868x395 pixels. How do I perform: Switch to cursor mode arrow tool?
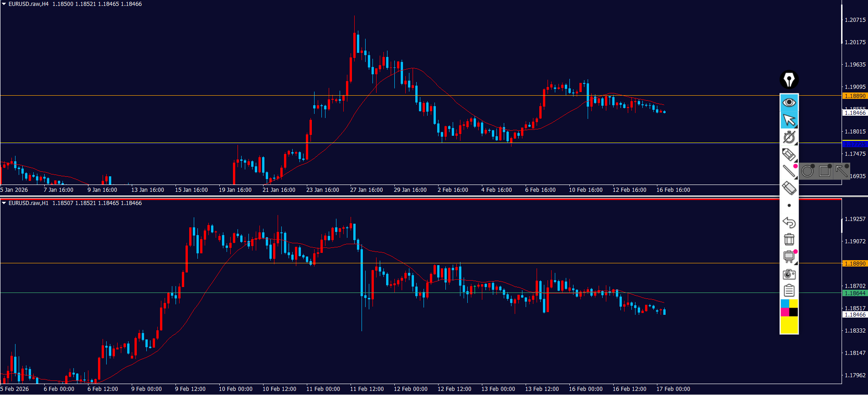click(x=789, y=120)
